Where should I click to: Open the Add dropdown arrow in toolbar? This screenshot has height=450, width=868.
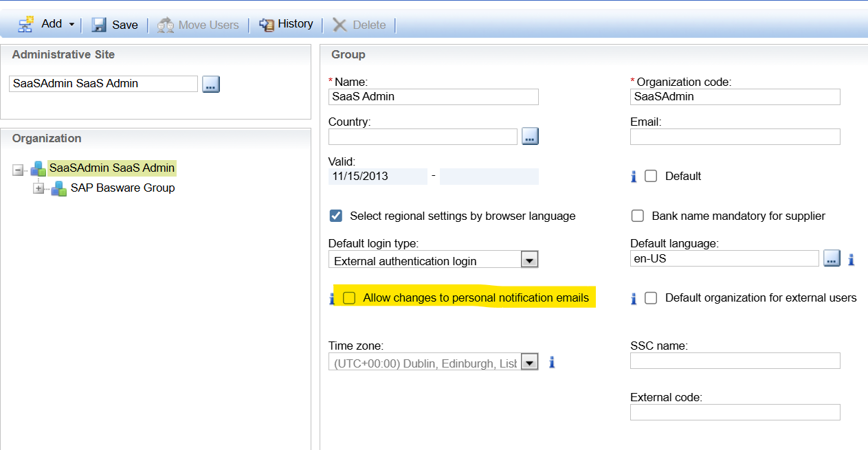pyautogui.click(x=71, y=25)
